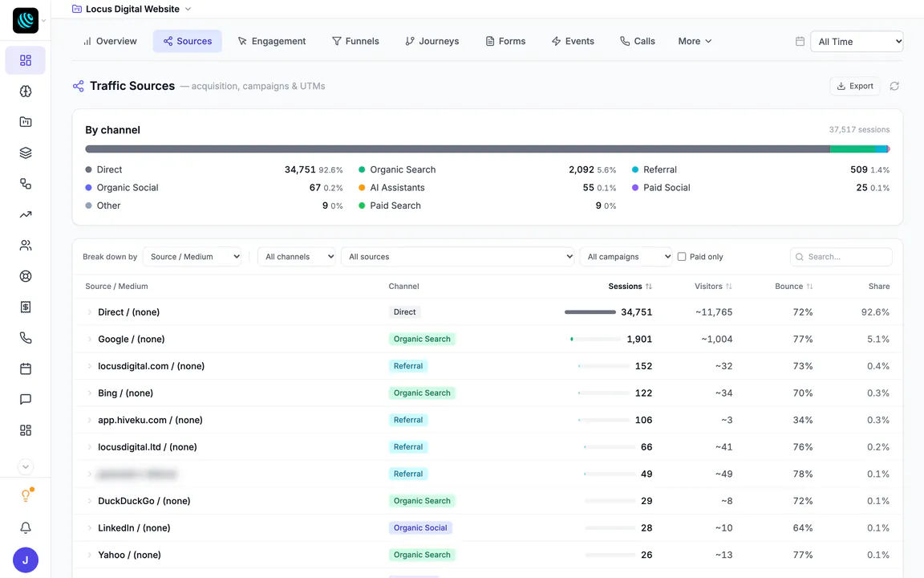Screen dimensions: 924x578
Task: Open the phone icon in sidebar
Action: pyautogui.click(x=26, y=338)
